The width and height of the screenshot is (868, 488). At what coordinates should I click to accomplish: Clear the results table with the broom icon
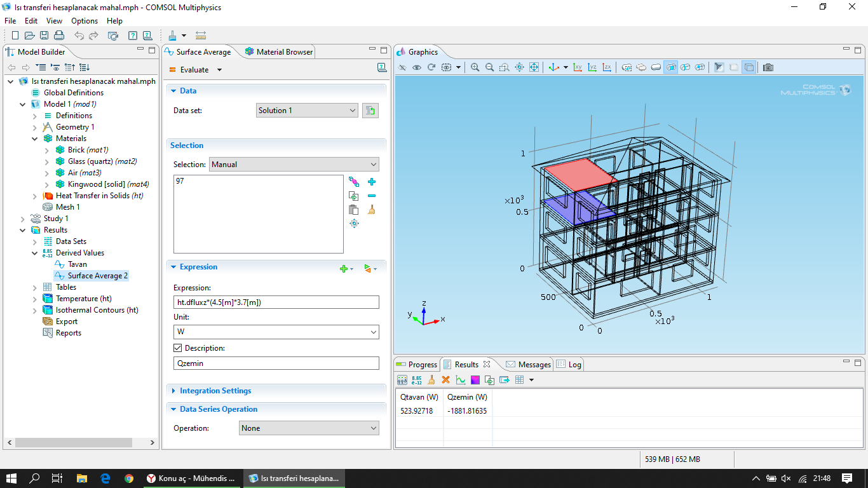click(431, 380)
